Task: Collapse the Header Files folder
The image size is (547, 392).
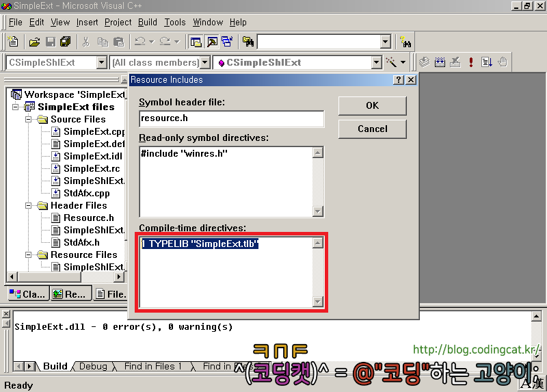Action: 28,206
